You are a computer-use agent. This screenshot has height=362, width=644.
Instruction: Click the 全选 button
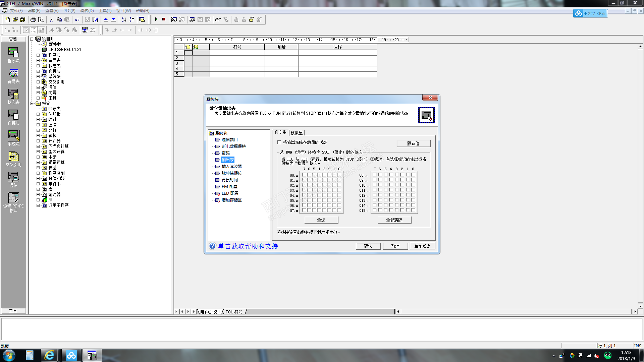pos(321,220)
